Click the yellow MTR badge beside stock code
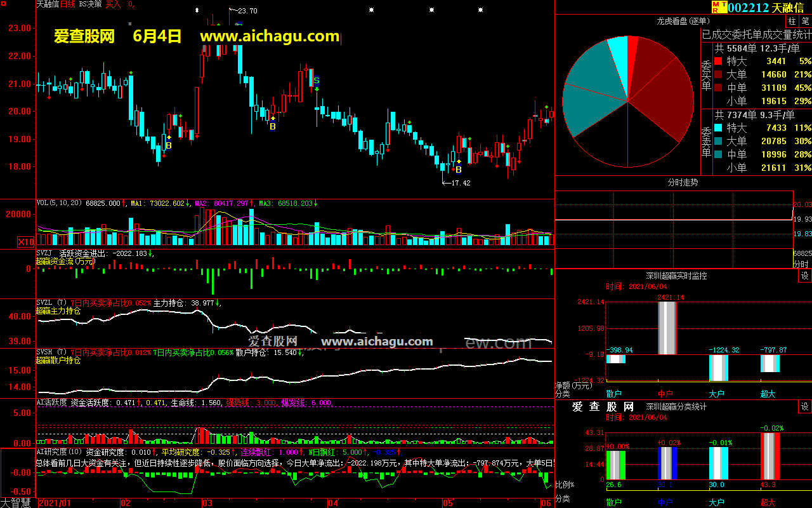Screen dimensions: 812x508 point(718,7)
